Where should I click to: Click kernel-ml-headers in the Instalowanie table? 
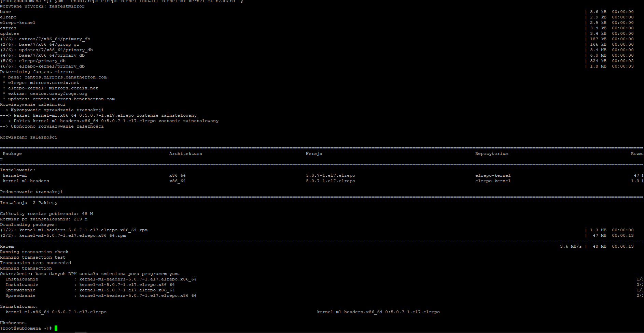[26, 181]
